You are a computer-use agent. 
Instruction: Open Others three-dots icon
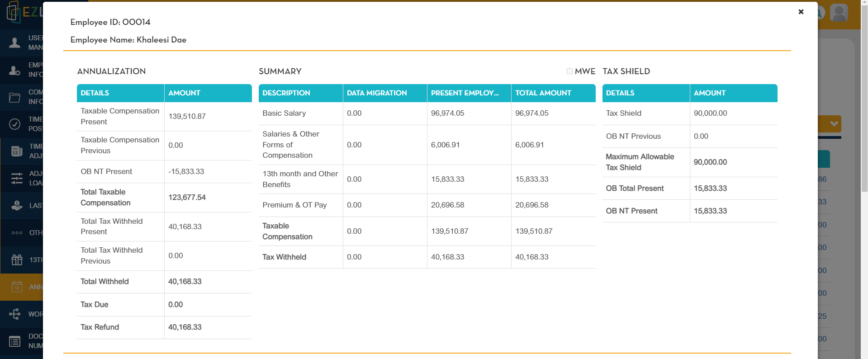pyautogui.click(x=17, y=233)
